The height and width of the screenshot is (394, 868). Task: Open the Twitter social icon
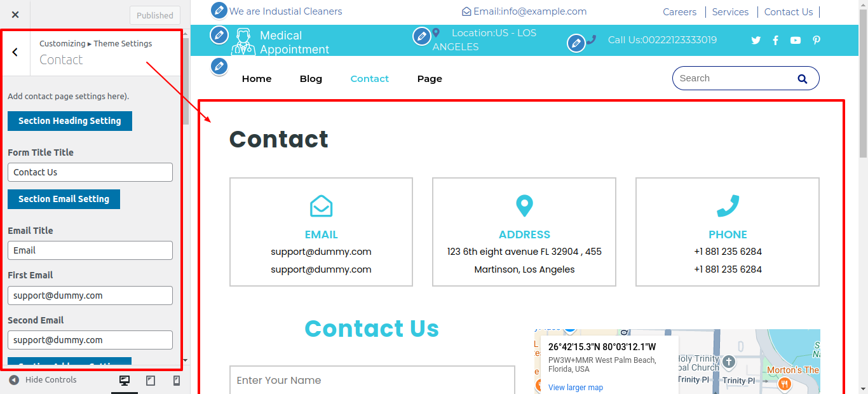[x=756, y=40]
